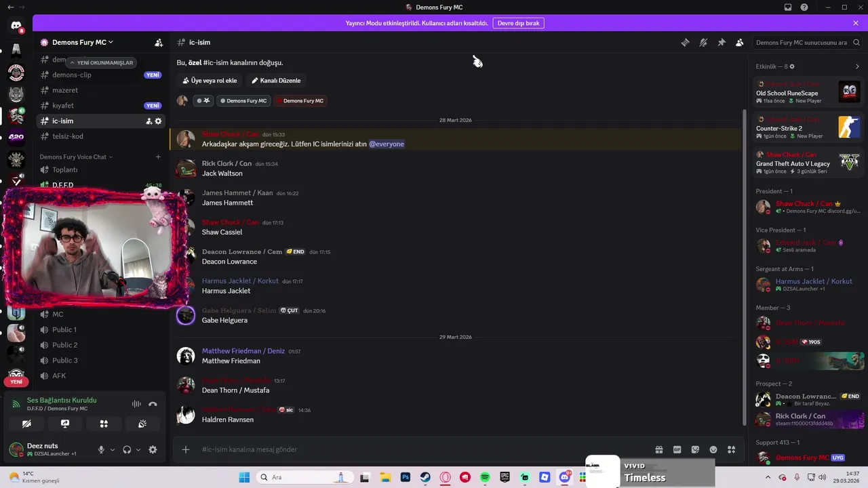868x488 pixels.
Task: Select the mazeret channel
Action: [x=101, y=90]
